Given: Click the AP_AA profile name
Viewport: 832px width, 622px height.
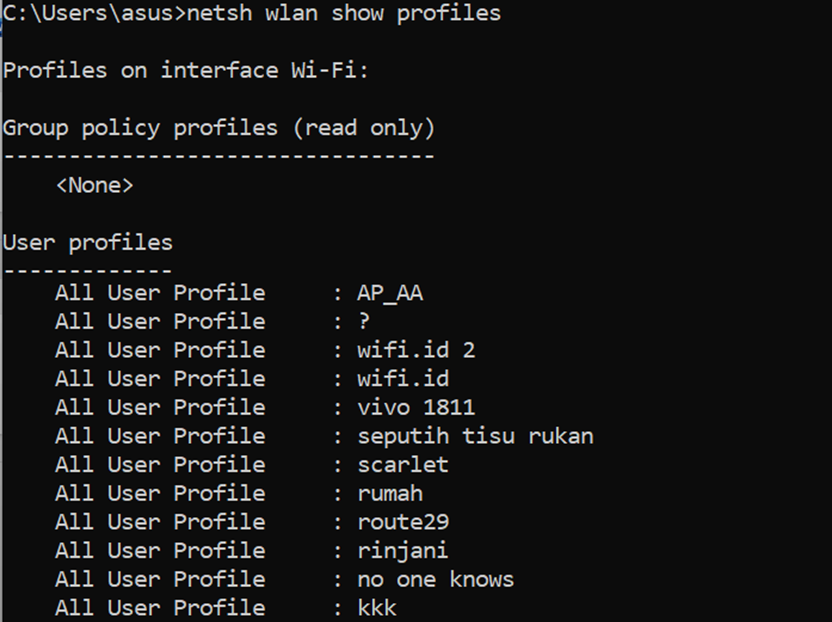Looking at the screenshot, I should tap(390, 293).
